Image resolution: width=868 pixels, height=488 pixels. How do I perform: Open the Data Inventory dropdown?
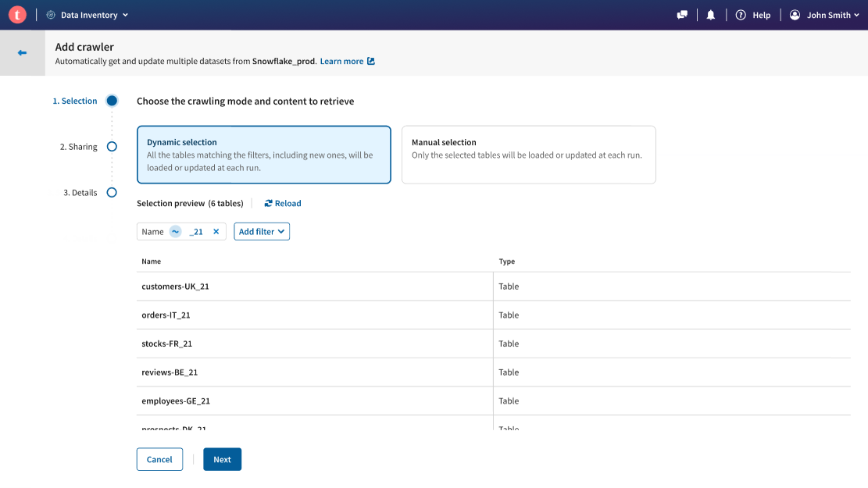[88, 15]
